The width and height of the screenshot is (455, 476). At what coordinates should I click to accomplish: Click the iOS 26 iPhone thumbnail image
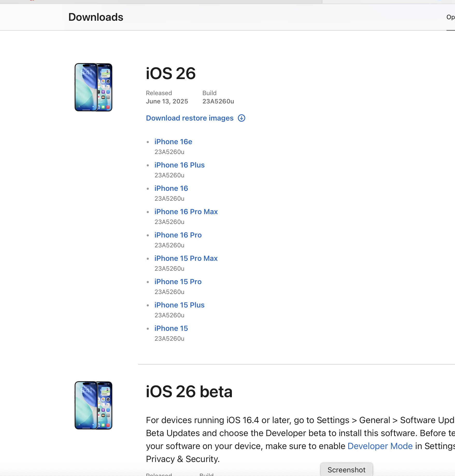pos(94,87)
